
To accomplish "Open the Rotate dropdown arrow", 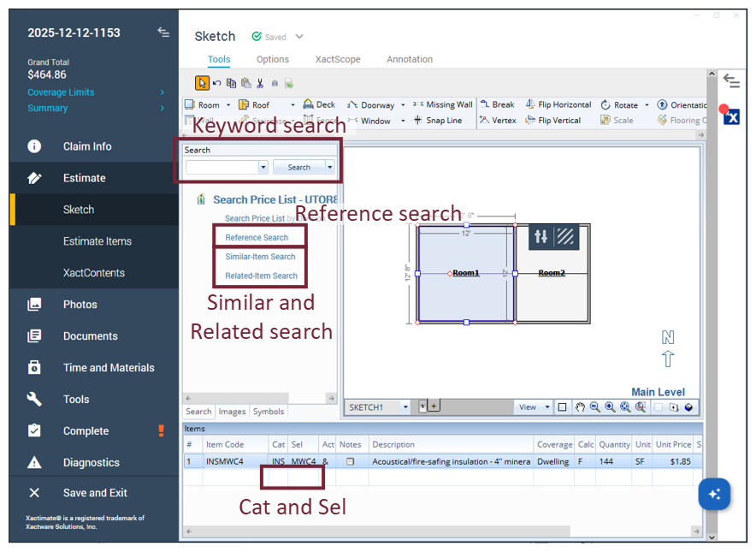I will tap(647, 104).
